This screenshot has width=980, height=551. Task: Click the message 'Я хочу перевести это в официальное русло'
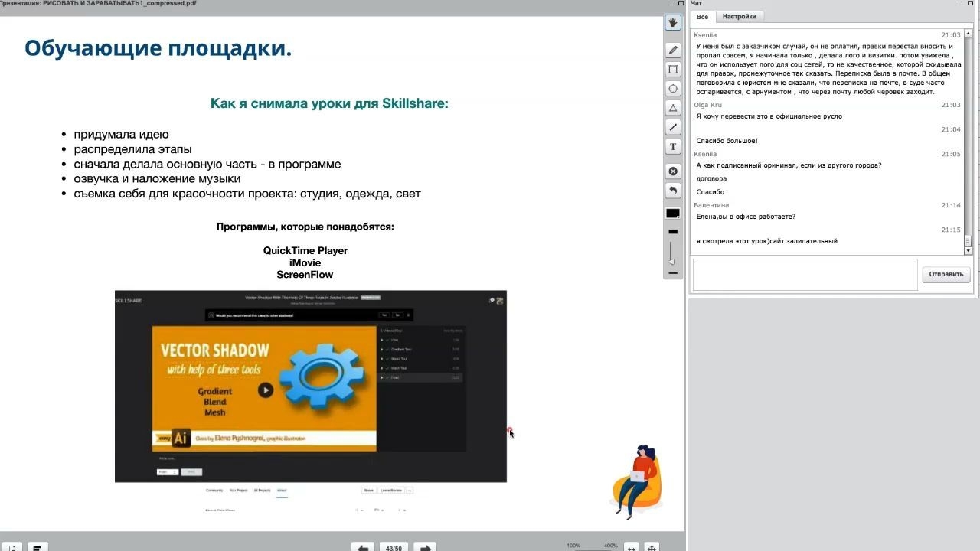click(769, 116)
